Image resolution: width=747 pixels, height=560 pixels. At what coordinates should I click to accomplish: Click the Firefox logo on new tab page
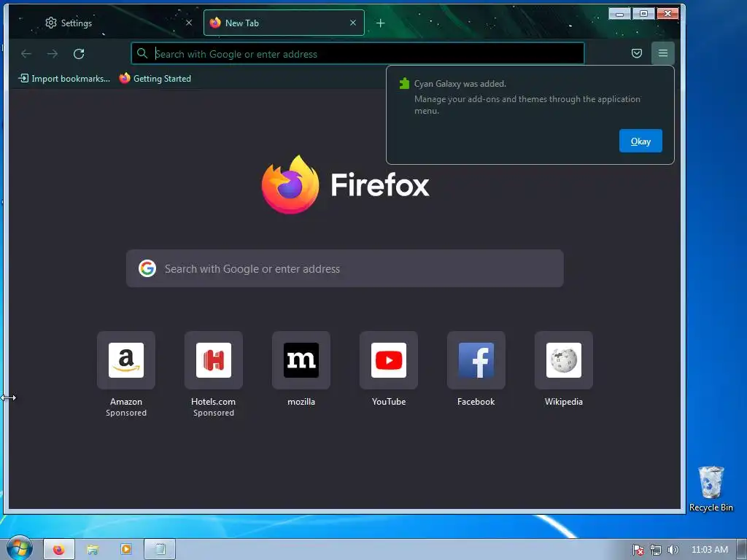pos(290,184)
